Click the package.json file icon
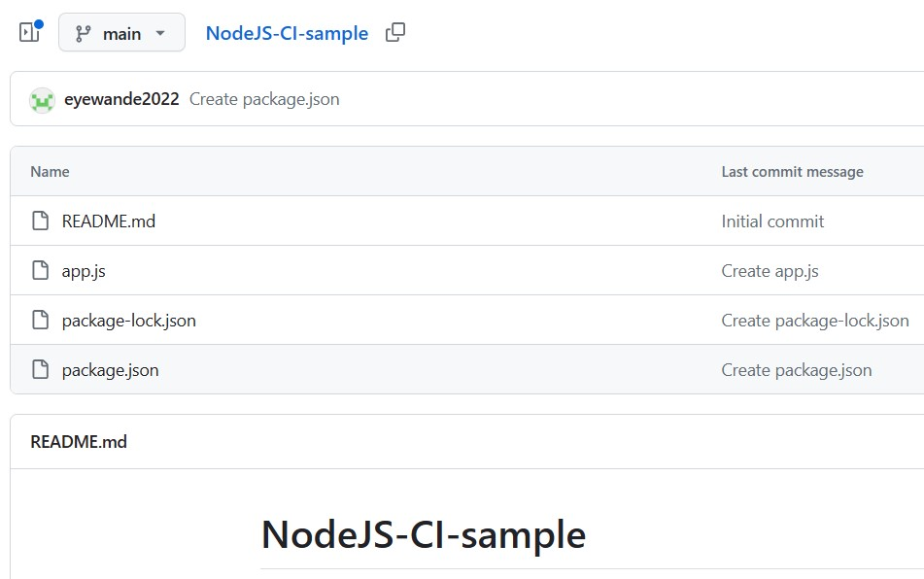Screen dimensions: 924x579 pos(40,369)
